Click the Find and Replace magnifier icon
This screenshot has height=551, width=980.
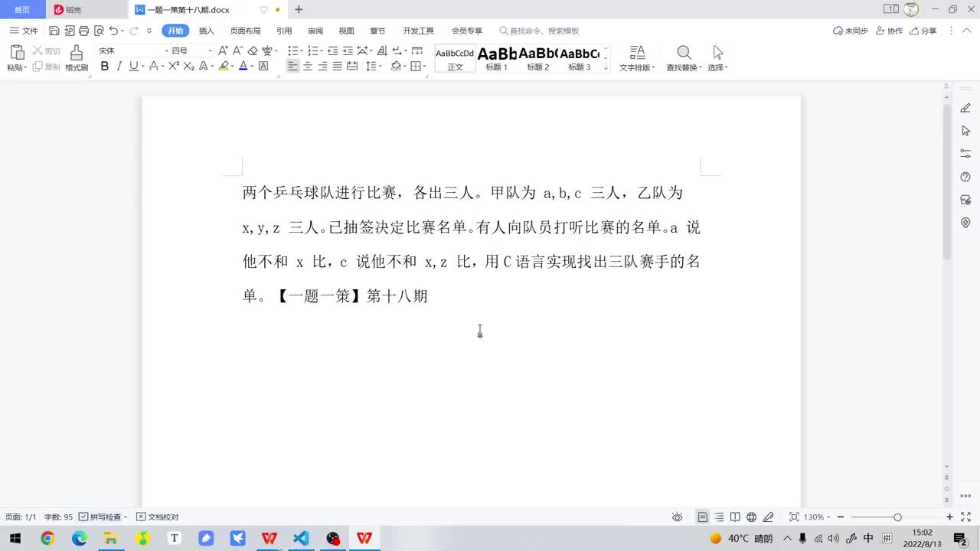[x=684, y=52]
